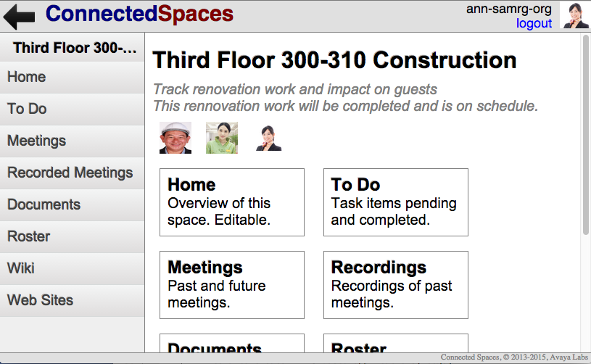Viewport: 591px width, 364px height.
Task: Click the Home overview tile
Action: coord(232,202)
